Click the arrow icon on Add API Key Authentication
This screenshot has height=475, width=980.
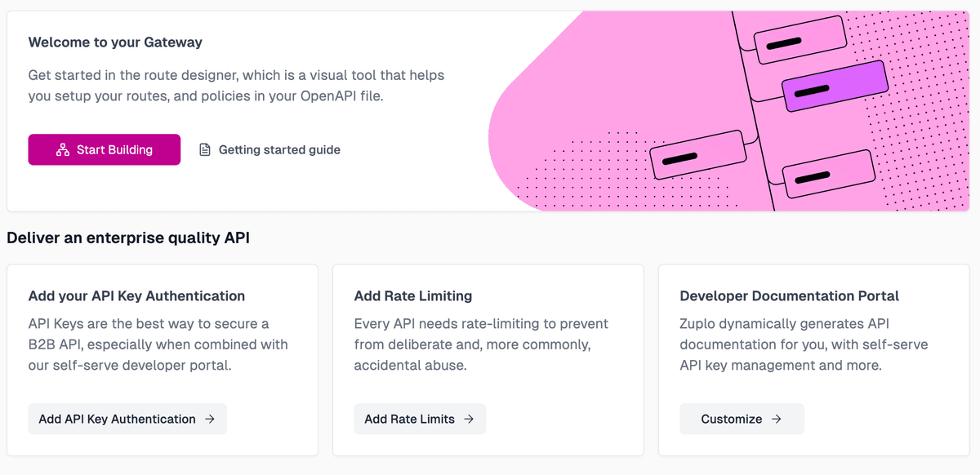211,419
